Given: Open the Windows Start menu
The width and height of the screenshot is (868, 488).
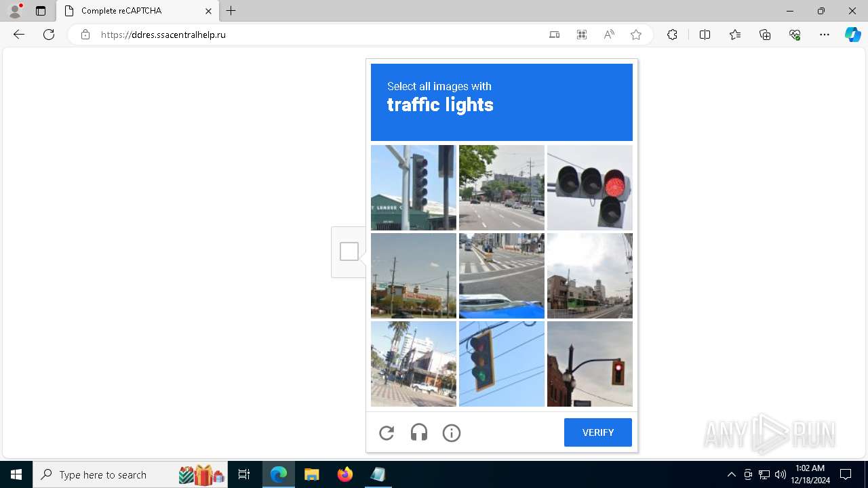Looking at the screenshot, I should 16,474.
